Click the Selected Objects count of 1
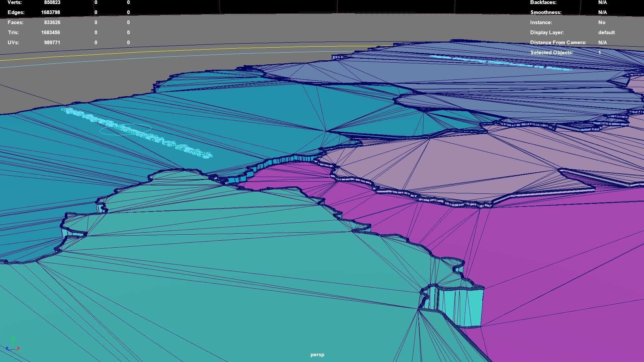The width and height of the screenshot is (644, 362). [599, 52]
